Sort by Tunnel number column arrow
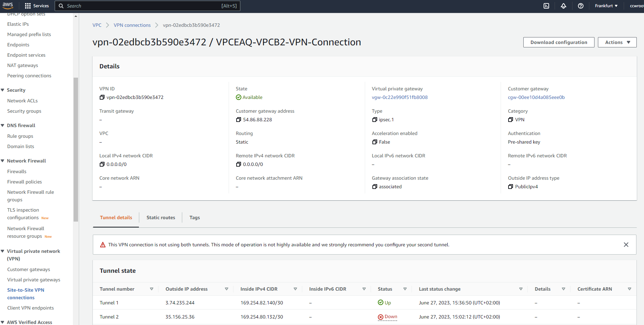Viewport: 644px width, 325px height. (152, 289)
